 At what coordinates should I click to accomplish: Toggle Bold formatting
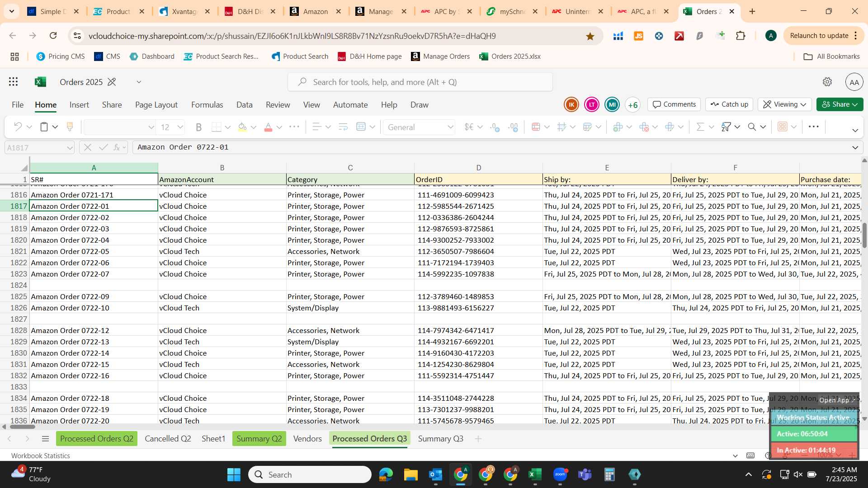(x=198, y=127)
